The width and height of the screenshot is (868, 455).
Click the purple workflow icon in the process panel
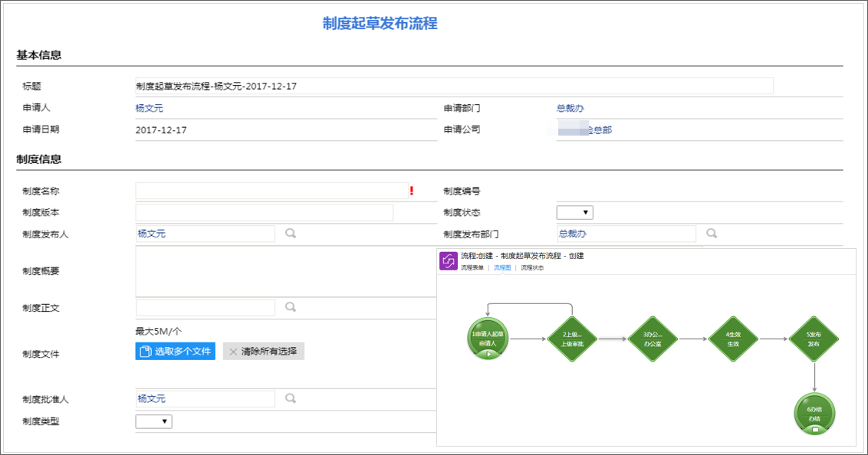(448, 260)
